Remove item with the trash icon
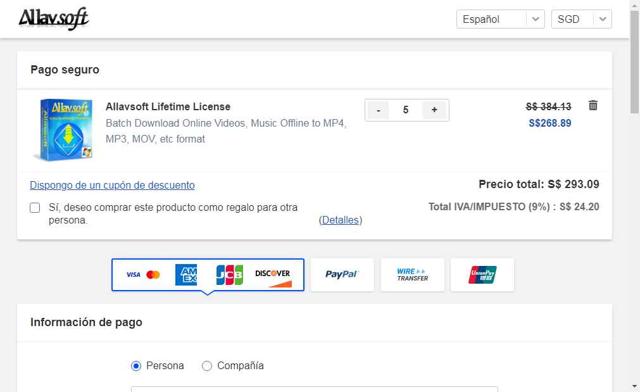Viewport: 640px width, 392px height. pos(593,105)
